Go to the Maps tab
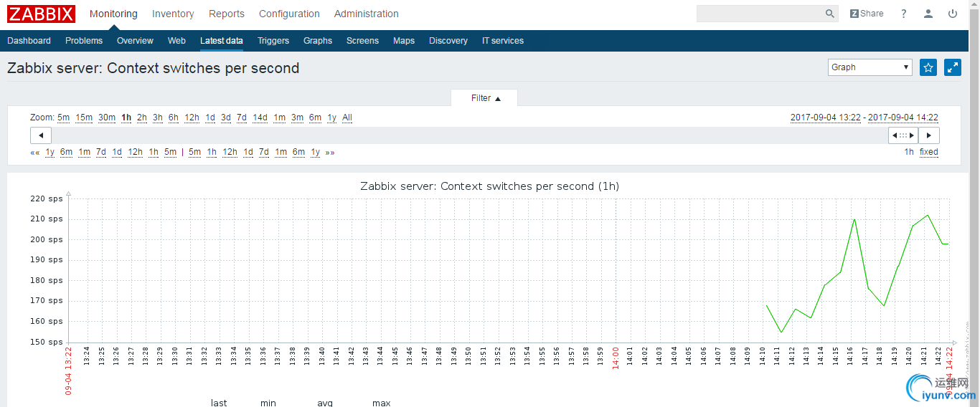Viewport: 980px width, 407px height. [x=404, y=41]
